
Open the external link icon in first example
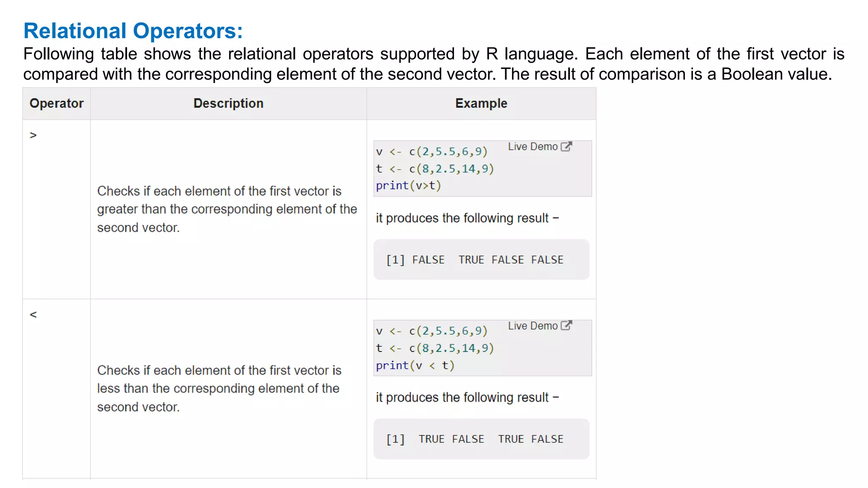click(566, 147)
